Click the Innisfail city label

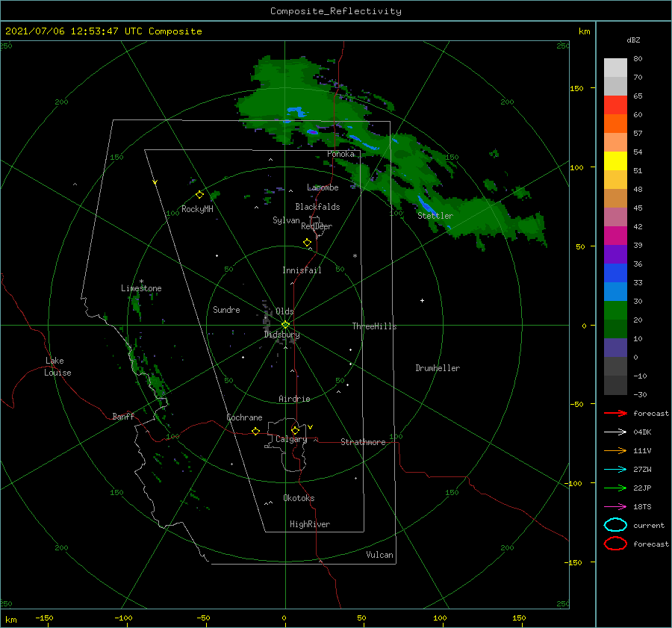point(302,270)
